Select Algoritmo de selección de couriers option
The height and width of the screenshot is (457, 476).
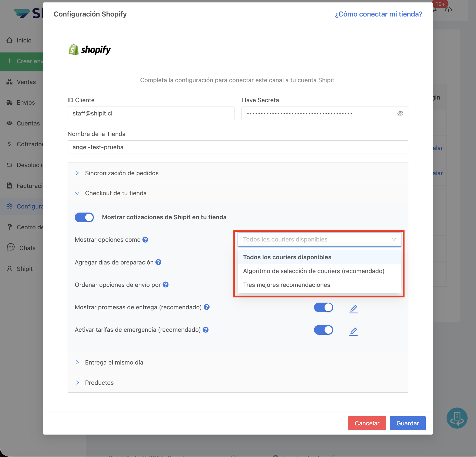point(313,271)
